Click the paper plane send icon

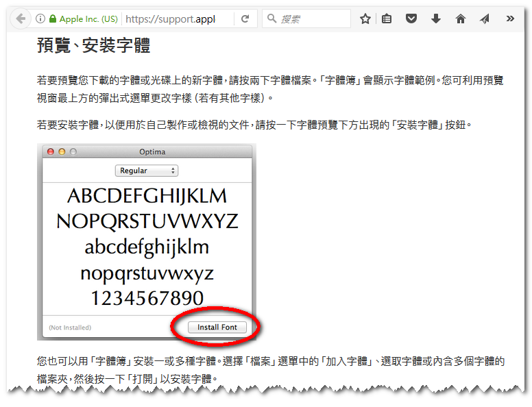click(485, 19)
